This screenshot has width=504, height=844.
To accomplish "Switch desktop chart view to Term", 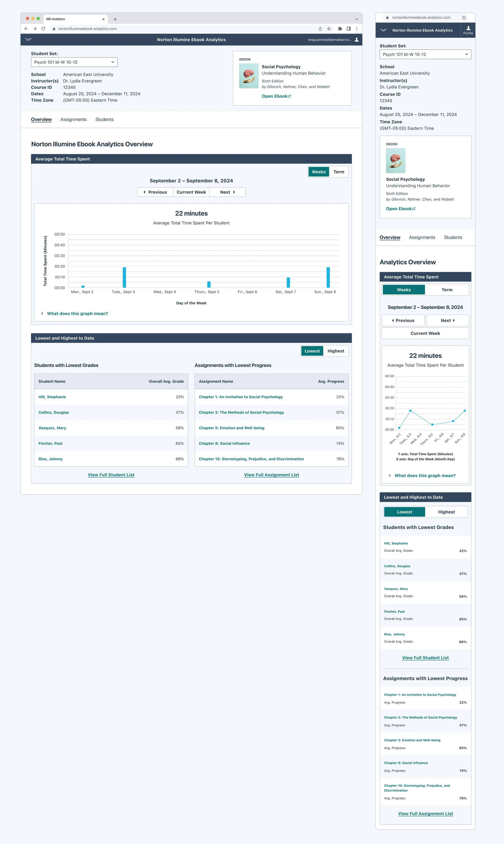I will coord(339,172).
